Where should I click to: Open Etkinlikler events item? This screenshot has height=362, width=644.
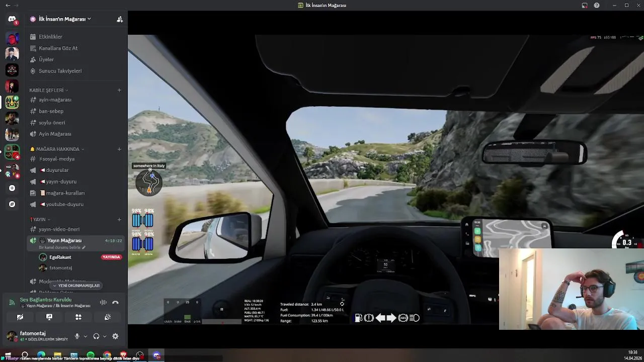tap(76, 37)
